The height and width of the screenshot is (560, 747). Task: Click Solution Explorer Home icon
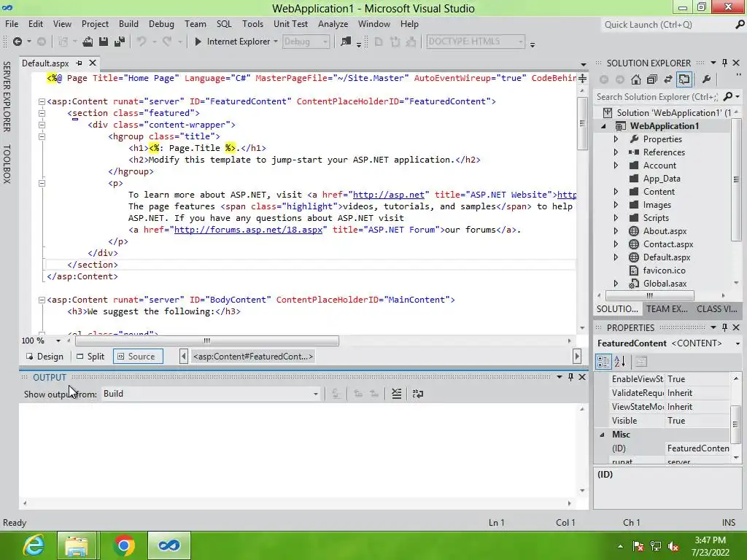point(636,79)
